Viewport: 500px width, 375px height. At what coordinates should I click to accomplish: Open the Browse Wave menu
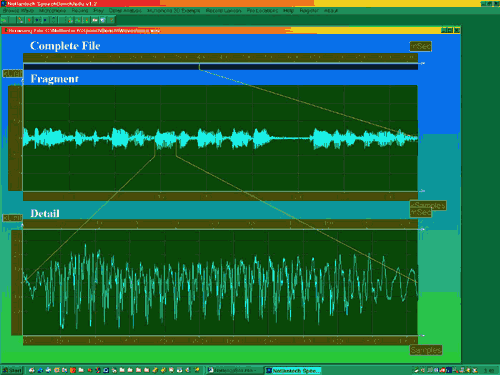[x=18, y=11]
